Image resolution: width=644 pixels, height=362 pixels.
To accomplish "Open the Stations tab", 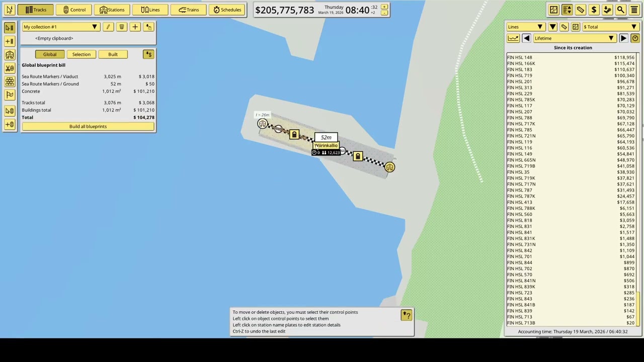I will [112, 10].
